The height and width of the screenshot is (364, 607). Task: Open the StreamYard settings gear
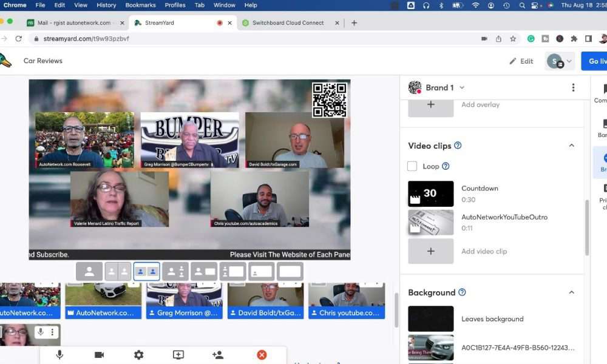click(138, 355)
